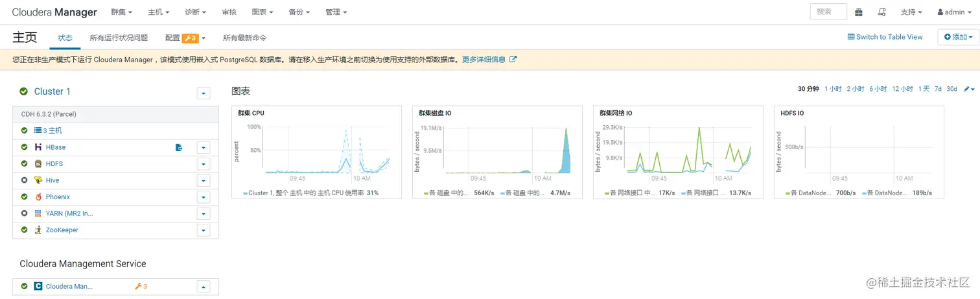
Task: Open external link icon after 更多详细信息
Action: tap(513, 60)
